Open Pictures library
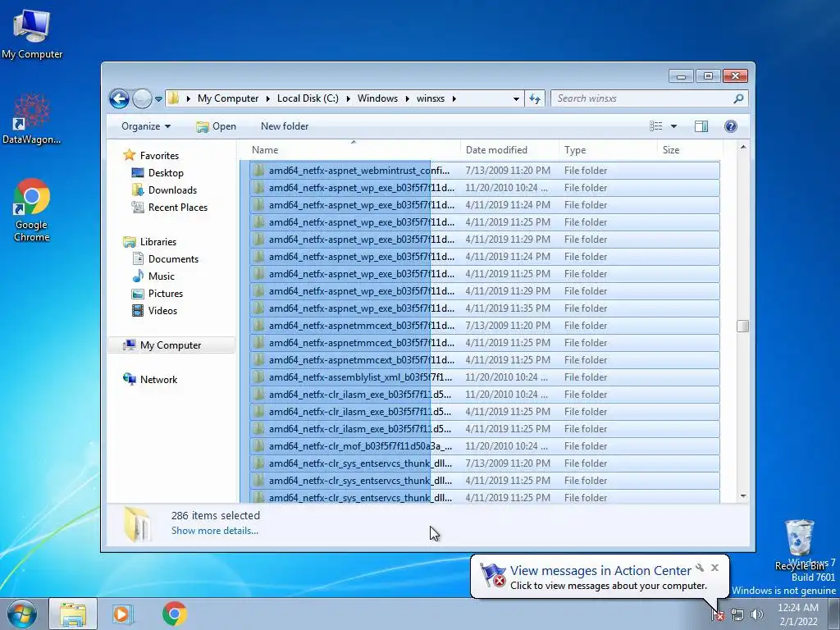The image size is (840, 630). pyautogui.click(x=165, y=294)
